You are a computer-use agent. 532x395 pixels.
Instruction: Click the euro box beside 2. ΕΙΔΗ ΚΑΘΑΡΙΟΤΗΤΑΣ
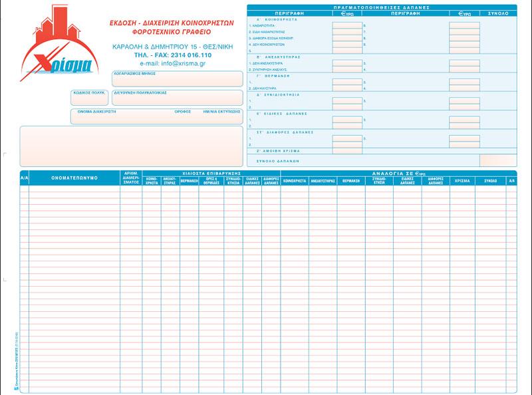click(x=347, y=32)
